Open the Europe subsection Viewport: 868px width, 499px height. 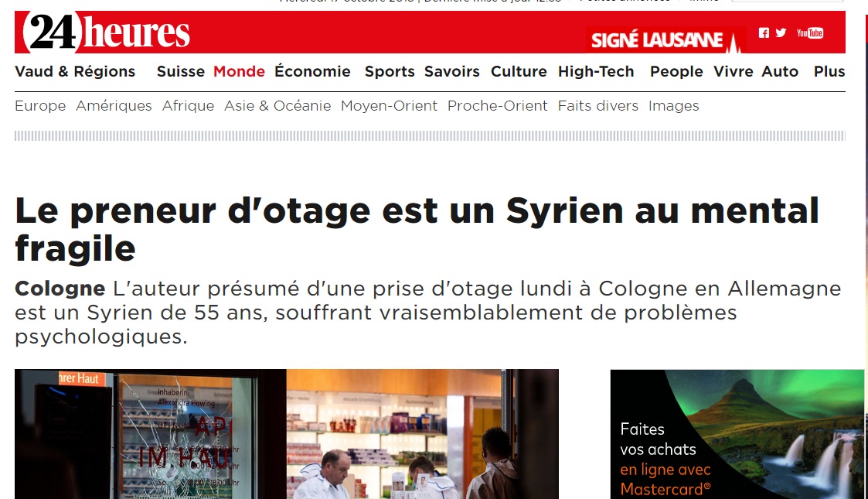[x=40, y=106]
